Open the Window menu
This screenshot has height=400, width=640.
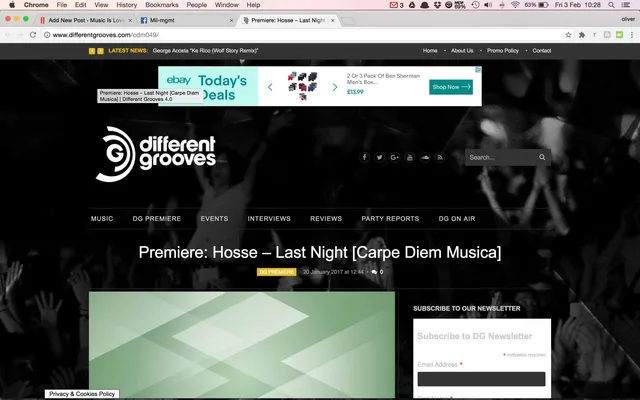[226, 5]
